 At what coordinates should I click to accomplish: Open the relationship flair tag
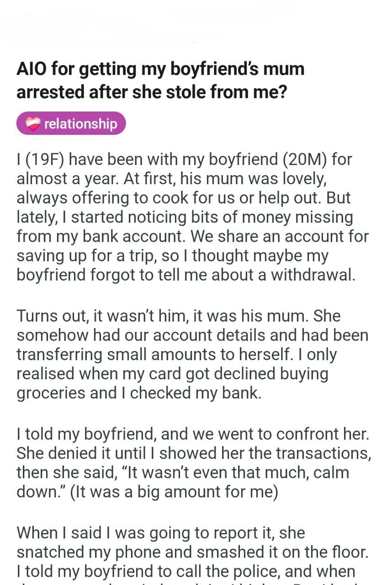[71, 123]
